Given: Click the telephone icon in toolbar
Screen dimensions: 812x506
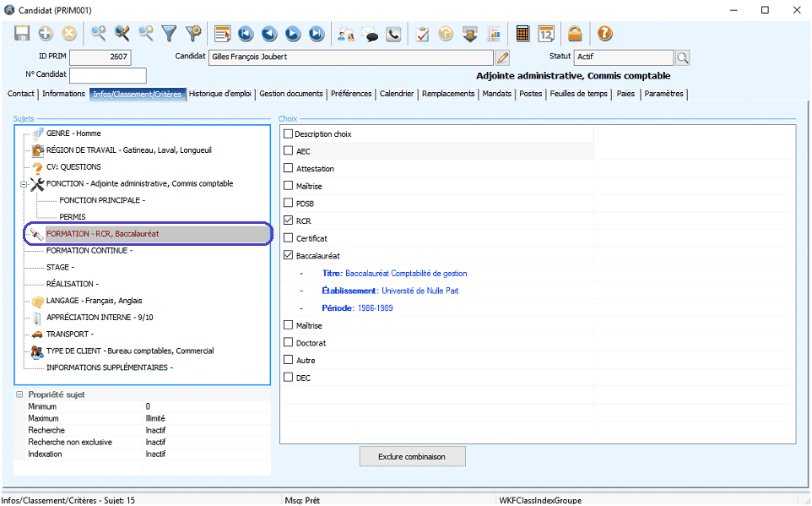Looking at the screenshot, I should point(393,34).
